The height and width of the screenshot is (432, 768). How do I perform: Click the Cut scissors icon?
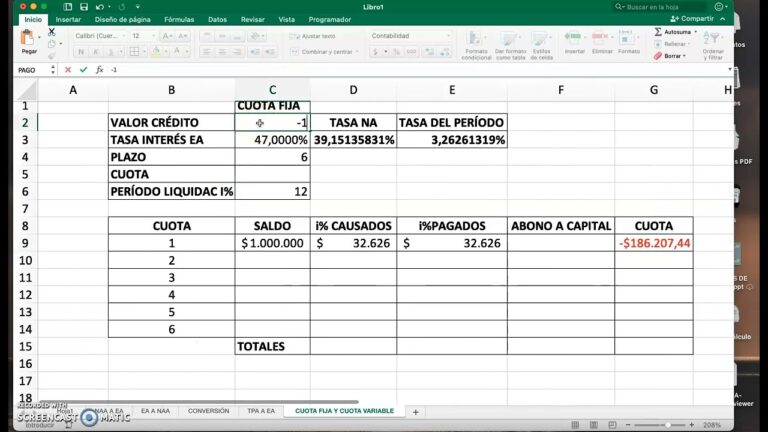(x=51, y=32)
